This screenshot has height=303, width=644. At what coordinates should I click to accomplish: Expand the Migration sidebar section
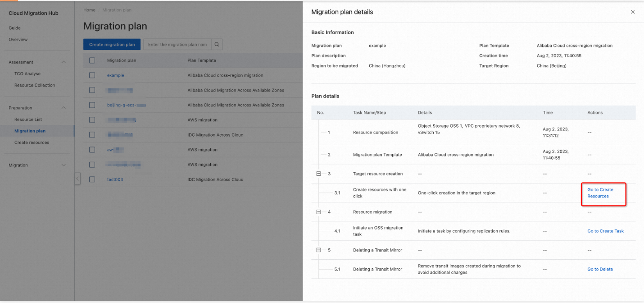coord(63,165)
